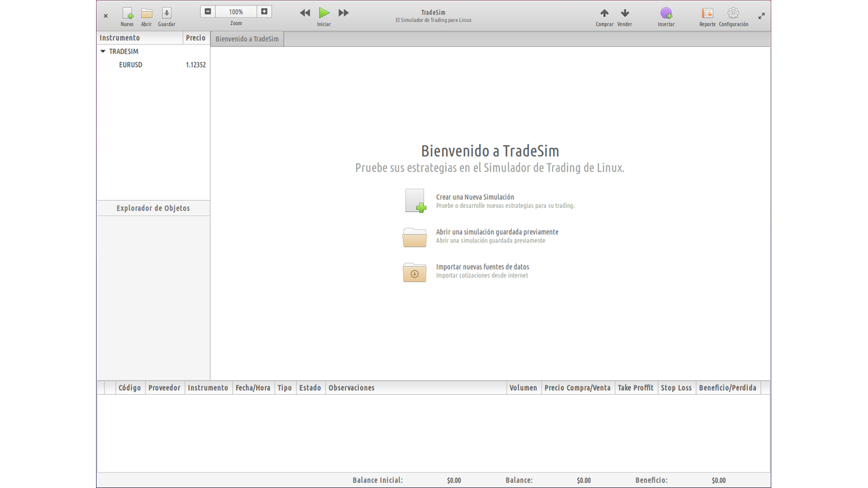The width and height of the screenshot is (868, 488).
Task: Place a sell order with the Vender icon
Action: (624, 14)
